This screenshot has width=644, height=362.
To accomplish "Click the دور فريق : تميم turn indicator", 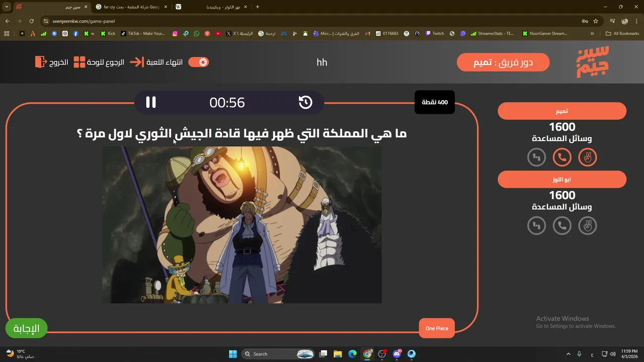I will [x=503, y=62].
